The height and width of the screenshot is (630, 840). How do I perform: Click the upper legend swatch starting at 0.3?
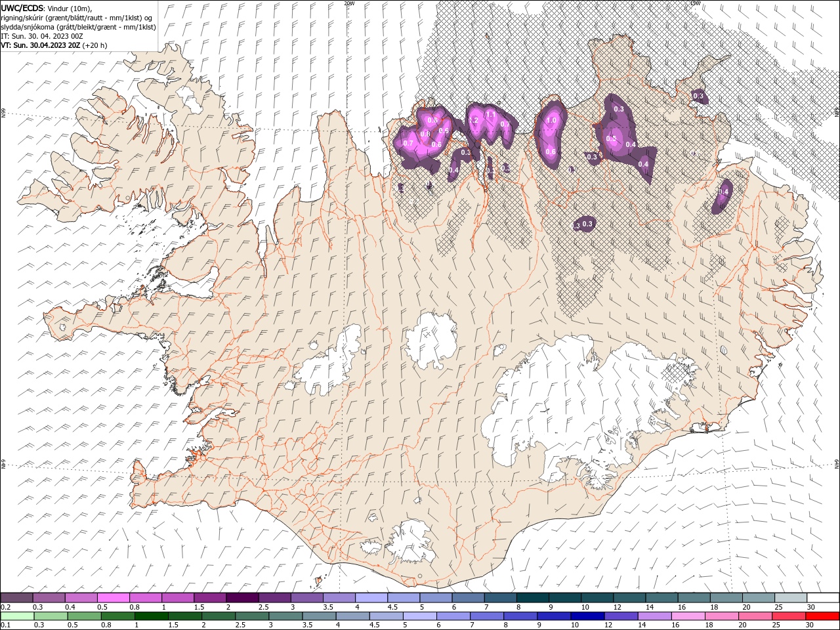(49, 598)
